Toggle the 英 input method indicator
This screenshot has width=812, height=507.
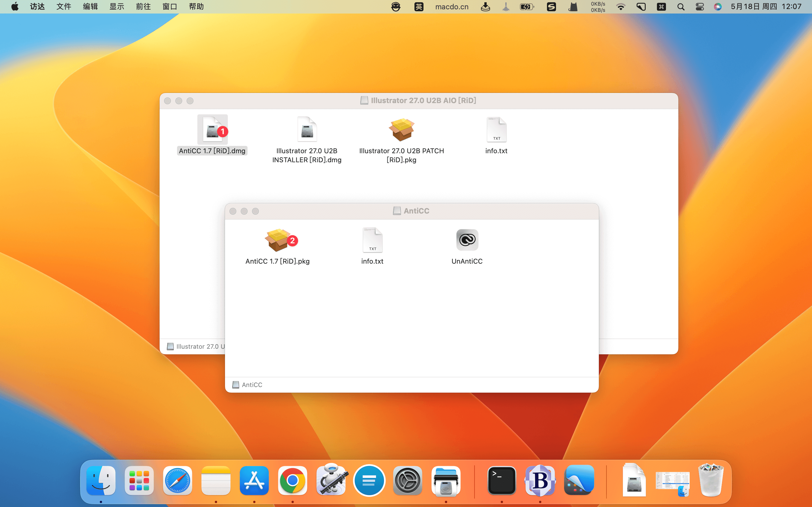(x=419, y=7)
